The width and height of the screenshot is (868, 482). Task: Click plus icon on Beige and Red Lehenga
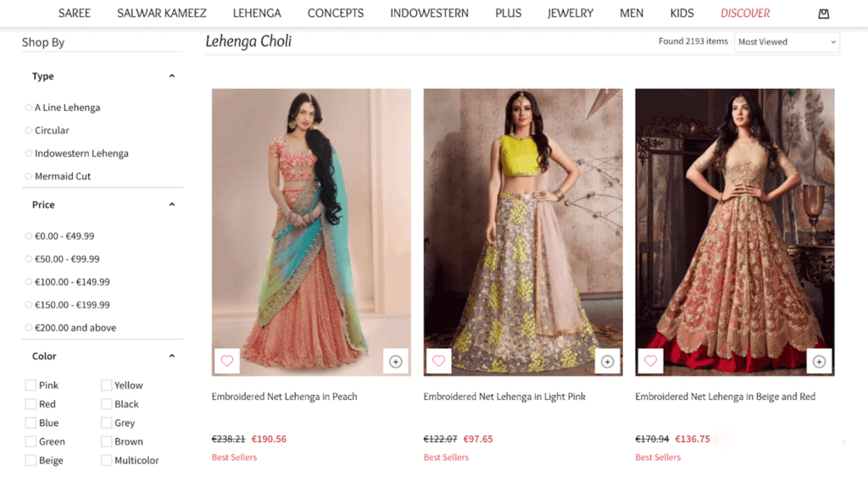click(x=820, y=362)
